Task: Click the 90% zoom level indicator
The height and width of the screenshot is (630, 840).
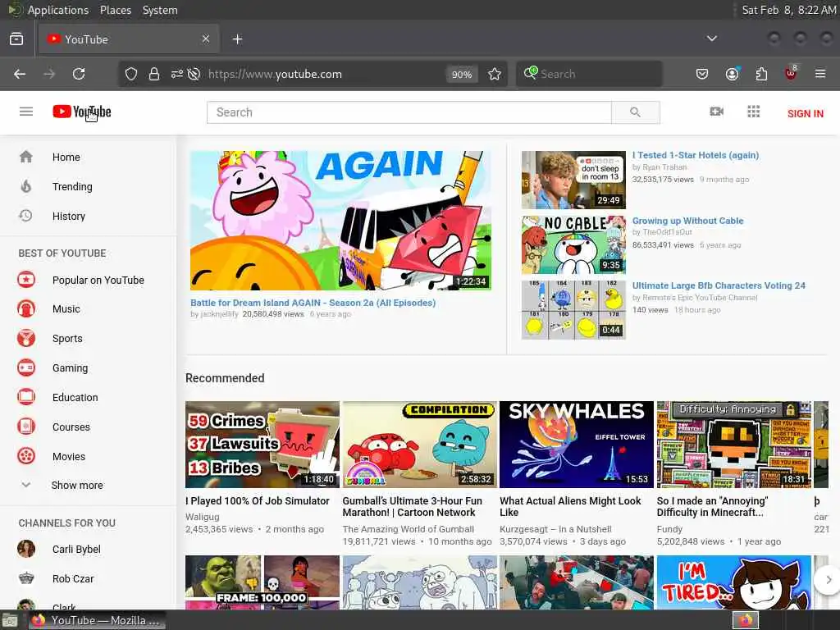Action: click(x=462, y=75)
